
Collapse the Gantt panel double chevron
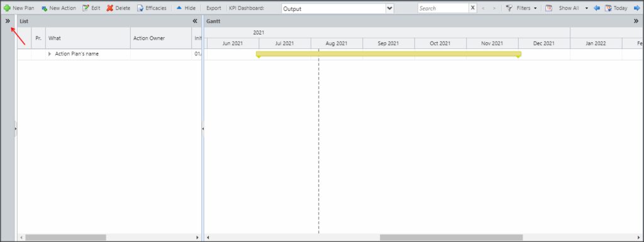coord(636,21)
